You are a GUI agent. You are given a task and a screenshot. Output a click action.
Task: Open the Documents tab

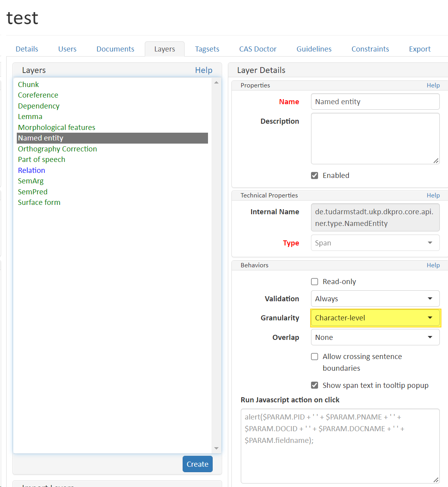(115, 49)
